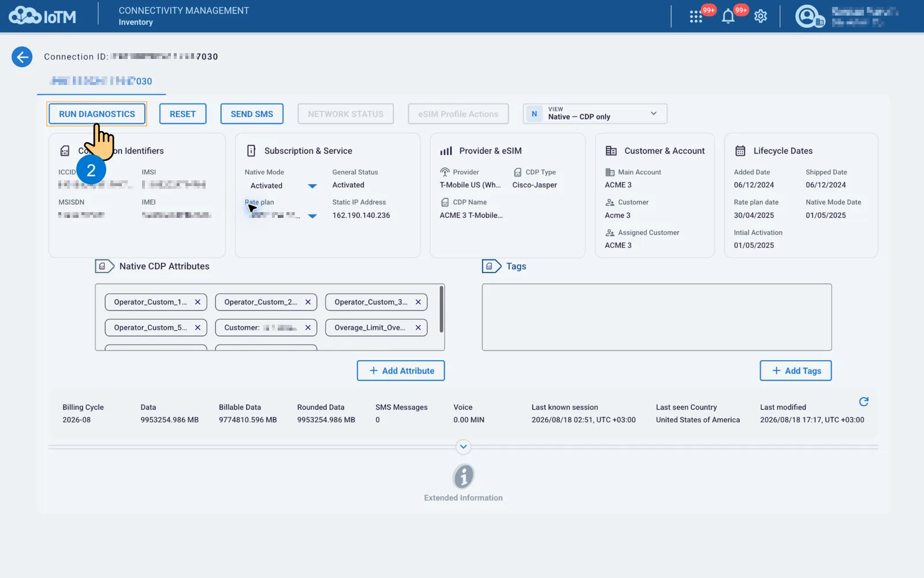The height and width of the screenshot is (578, 924).
Task: Click the Billing Cycle value 2026-08
Action: point(76,420)
